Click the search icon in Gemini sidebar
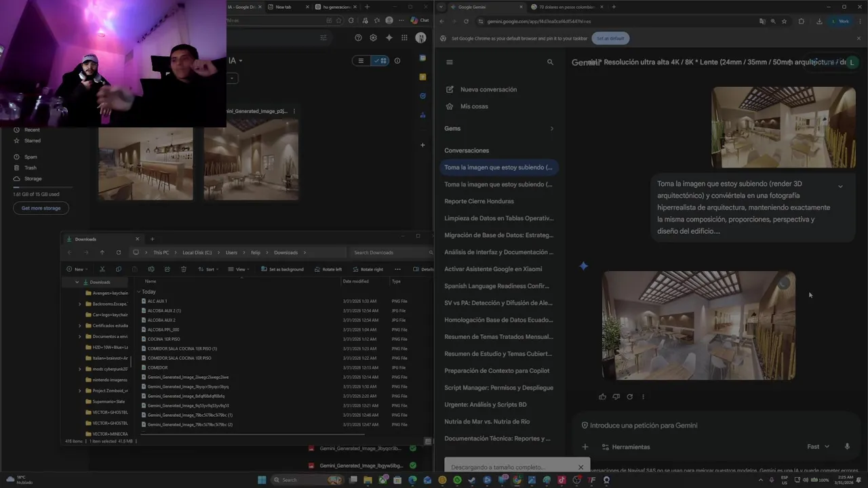Screen dimensions: 868x488 click(550, 62)
